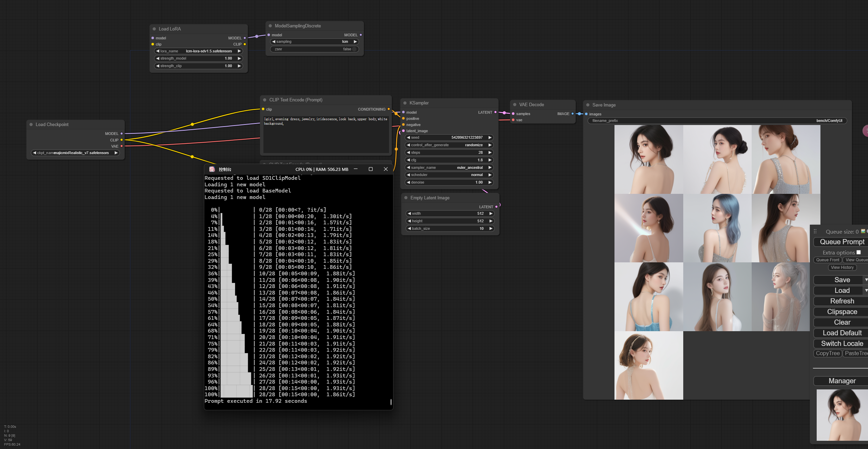
Task: Open the Manager menu
Action: pos(842,381)
